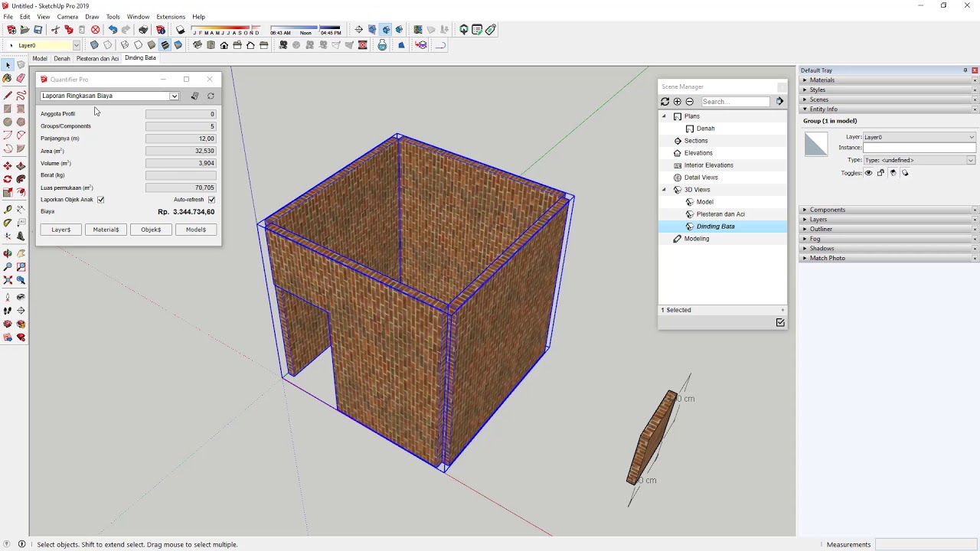The width and height of the screenshot is (980, 551).
Task: Expand the Styles tray panel
Action: (887, 90)
